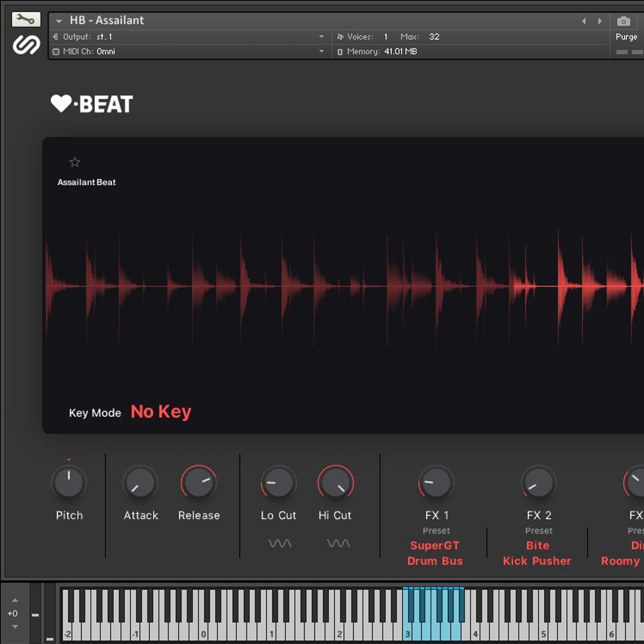Favorite Assailant Beat with the star icon
The image size is (644, 644).
tap(75, 162)
